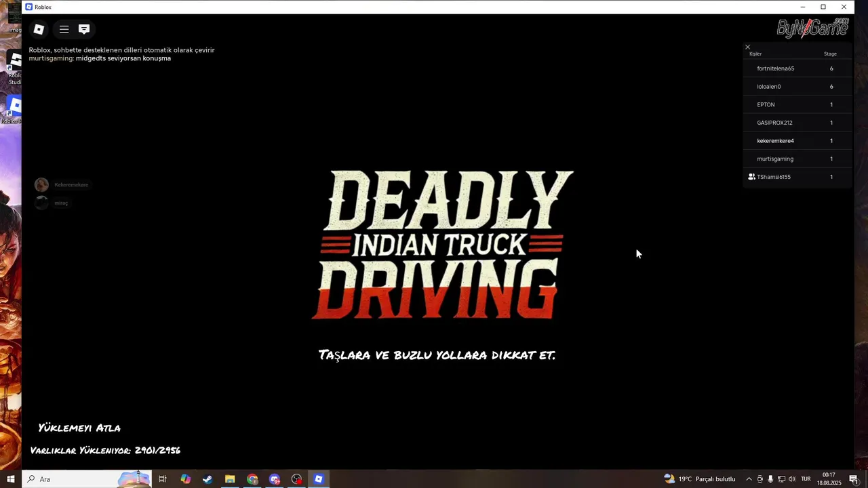Expand hidden system tray icons
The image size is (868, 488).
pos(749,479)
